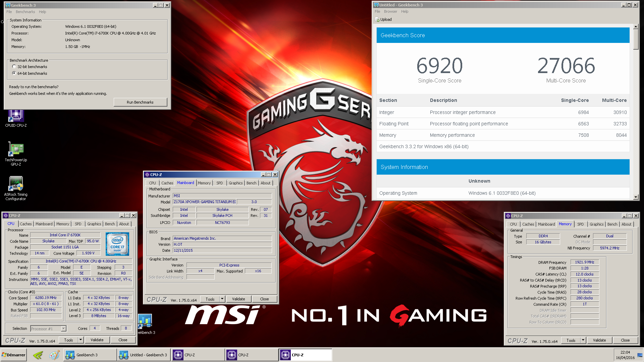Screen dimensions: 644x362
Task: Open Help menu in Geekbench 3 window
Action: [42, 12]
